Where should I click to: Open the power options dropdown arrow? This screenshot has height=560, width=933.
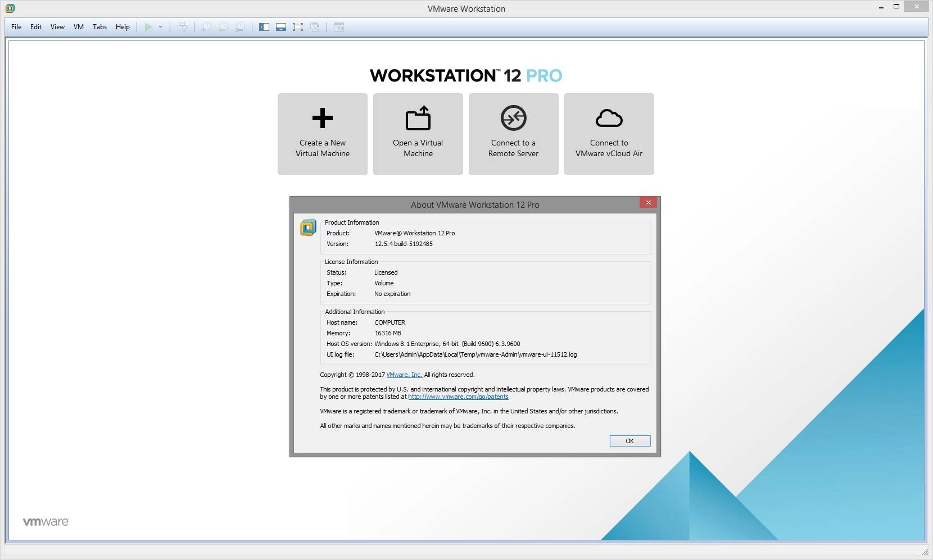160,27
